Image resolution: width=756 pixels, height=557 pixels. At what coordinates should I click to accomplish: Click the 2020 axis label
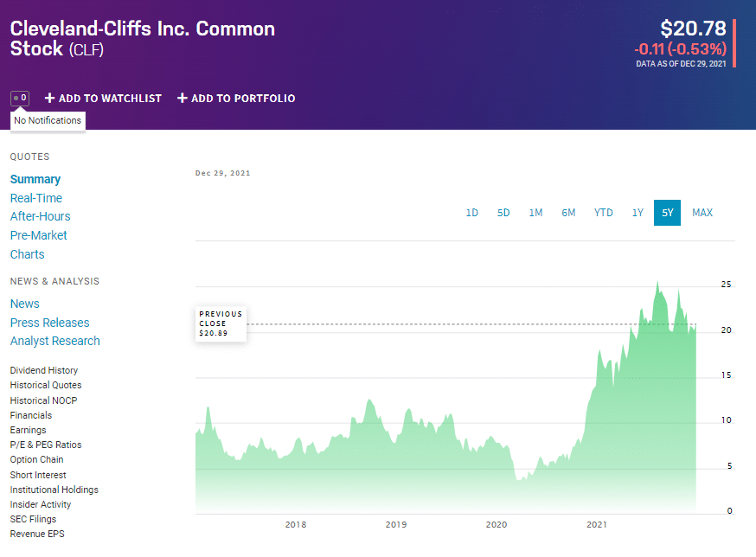(x=497, y=525)
